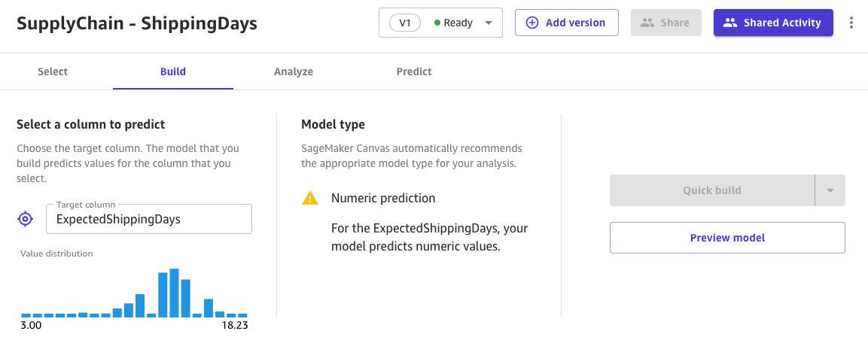The image size is (868, 337).
Task: Click the Preview model button
Action: 727,238
